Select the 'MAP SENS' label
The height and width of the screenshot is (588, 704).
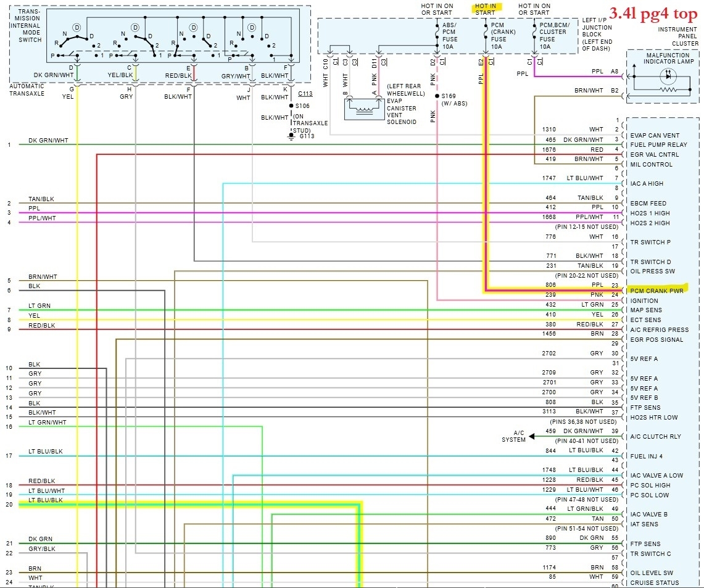coord(645,310)
